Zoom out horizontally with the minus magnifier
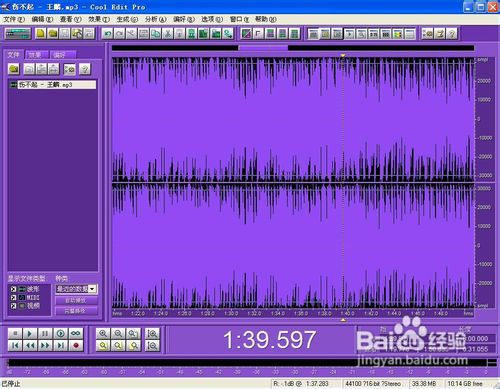The image size is (500, 389). [118, 333]
